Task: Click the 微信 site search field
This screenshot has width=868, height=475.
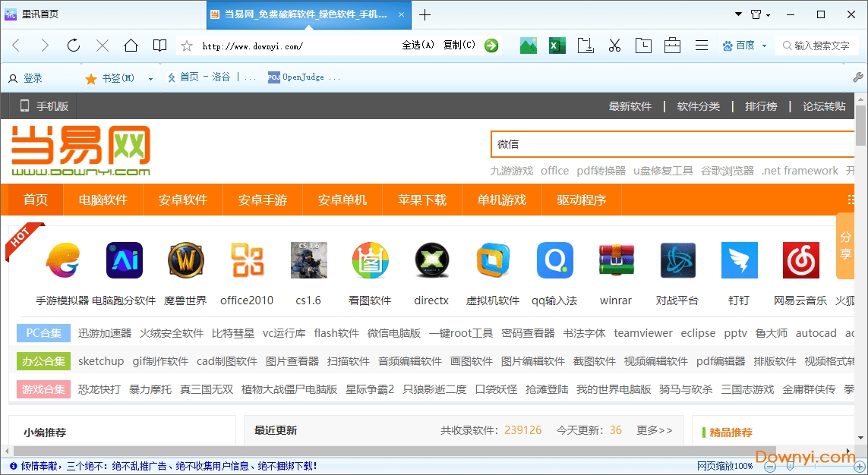Action: click(672, 144)
